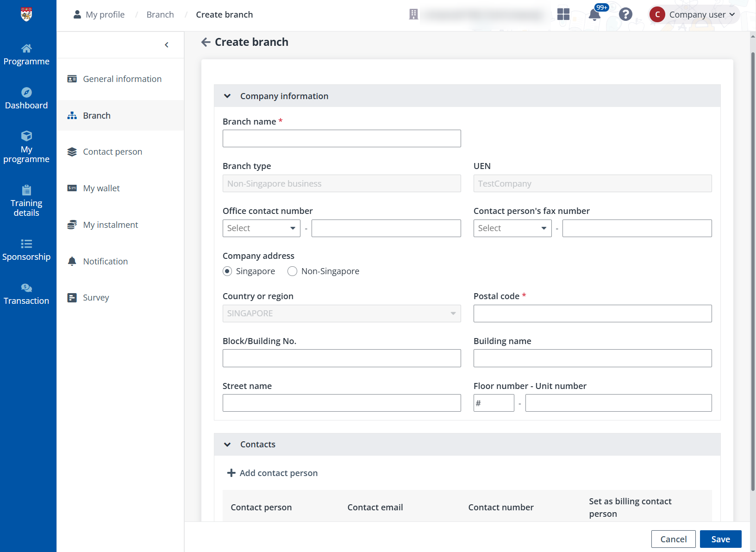
Task: Open My programme from the sidebar
Action: (26, 146)
